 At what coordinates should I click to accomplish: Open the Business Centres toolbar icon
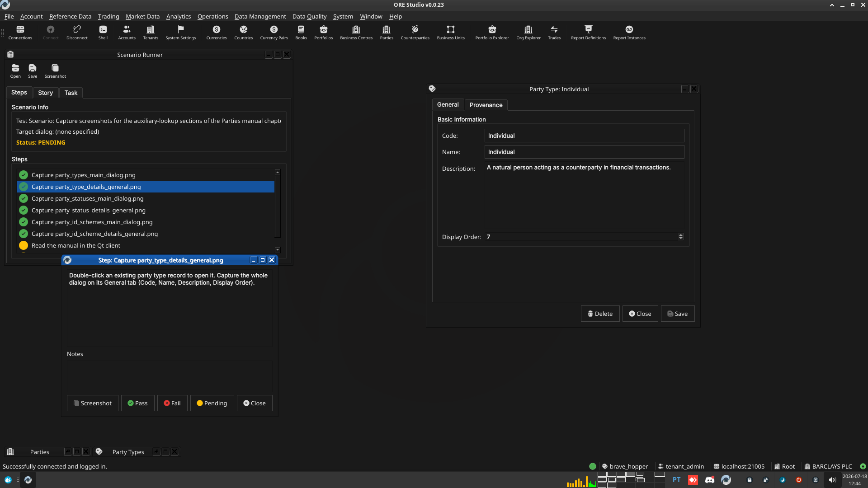click(356, 33)
